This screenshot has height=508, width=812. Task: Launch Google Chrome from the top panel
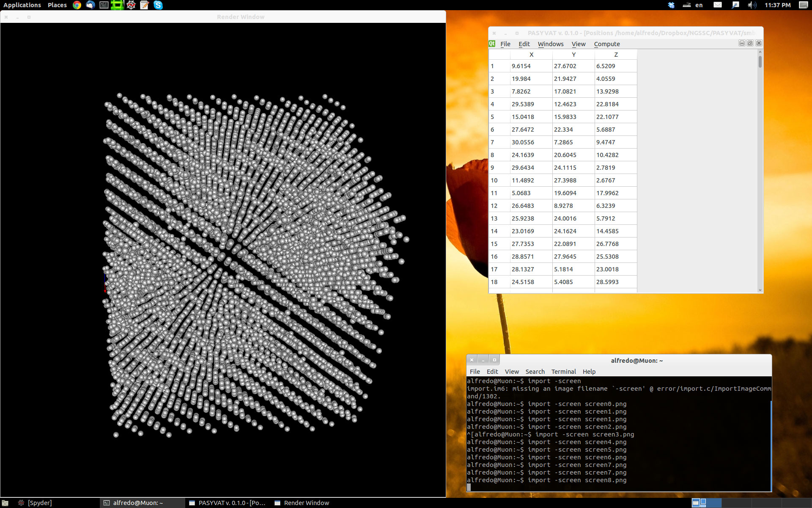click(77, 5)
